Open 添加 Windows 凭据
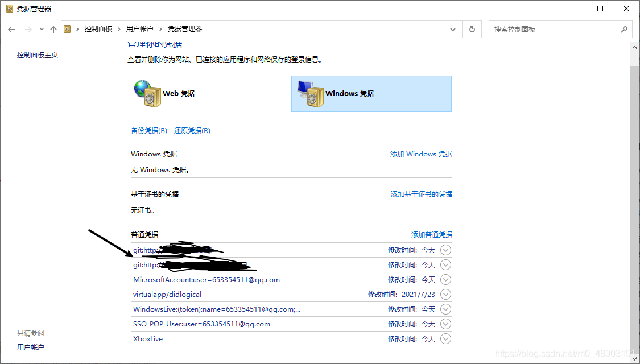The image size is (640, 364). [421, 154]
